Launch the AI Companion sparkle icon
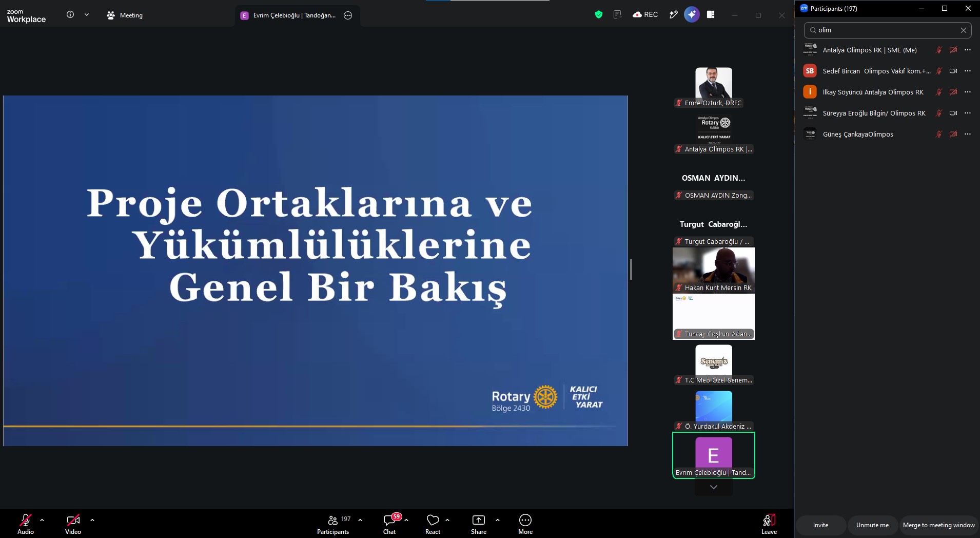 click(x=692, y=15)
